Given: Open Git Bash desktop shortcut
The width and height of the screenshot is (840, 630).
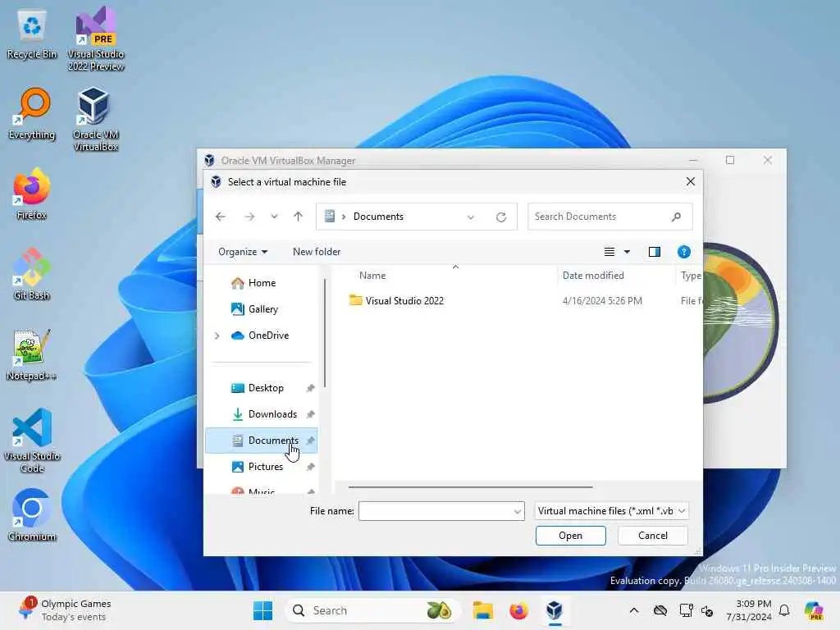Looking at the screenshot, I should tap(32, 274).
